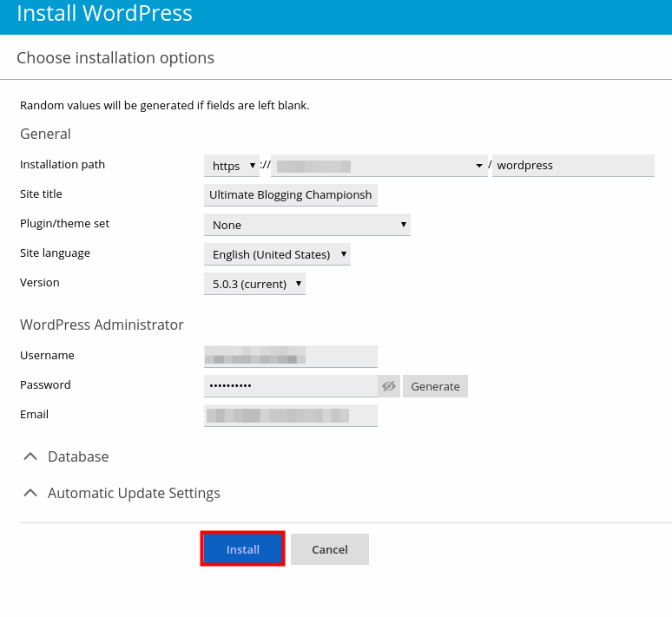The width and height of the screenshot is (672, 617).
Task: Focus the wordpress installation directory field
Action: (x=572, y=166)
